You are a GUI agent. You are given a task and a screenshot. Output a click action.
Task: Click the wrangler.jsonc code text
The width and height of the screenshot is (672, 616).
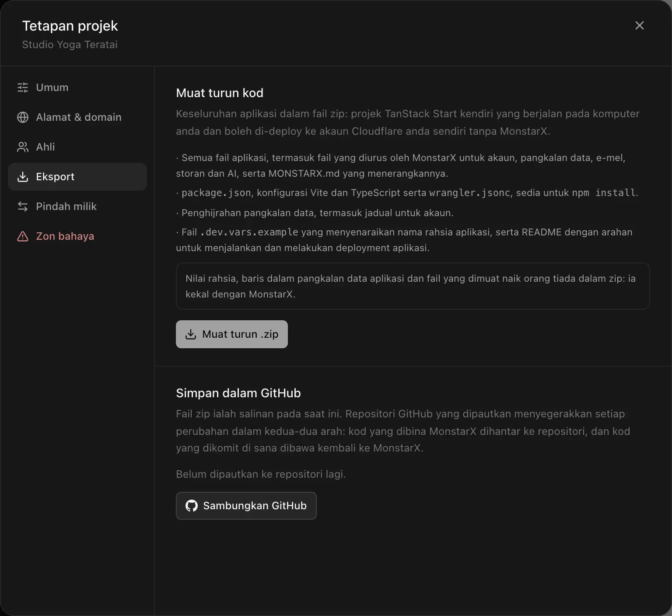pyautogui.click(x=469, y=193)
